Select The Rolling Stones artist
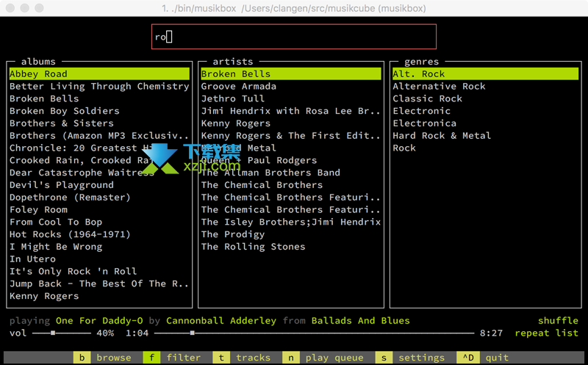 pyautogui.click(x=291, y=247)
